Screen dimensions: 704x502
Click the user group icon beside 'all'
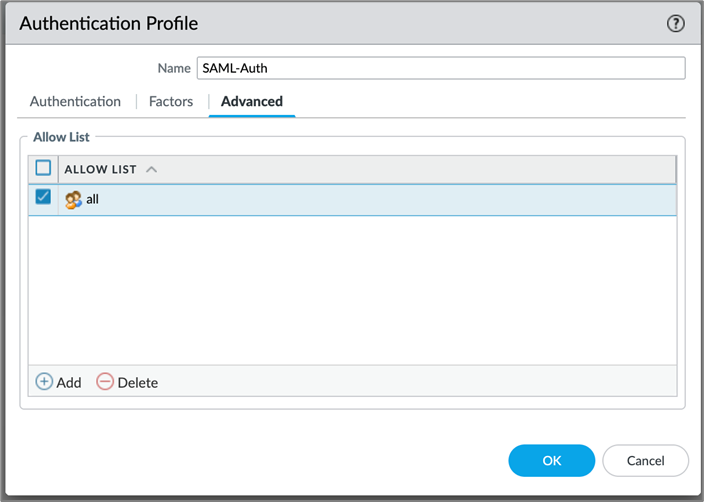pyautogui.click(x=73, y=200)
